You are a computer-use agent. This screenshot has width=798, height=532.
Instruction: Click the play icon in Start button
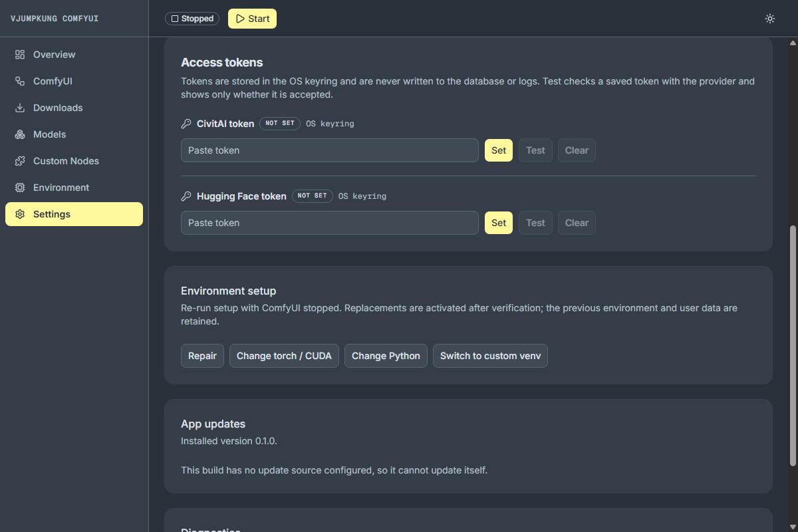click(240, 19)
